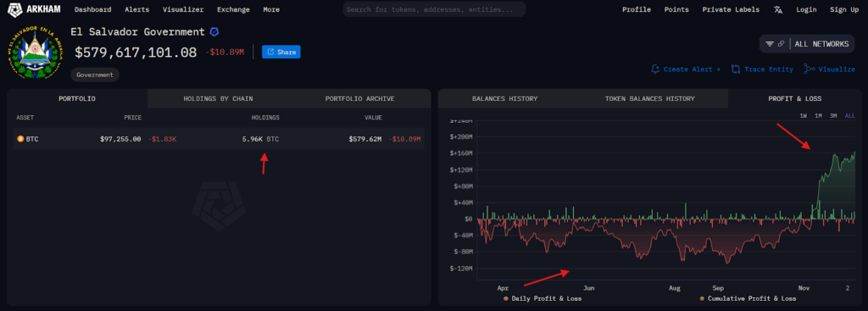Click the $579.62M value cell
Image resolution: width=868 pixels, height=311 pixels.
click(x=364, y=139)
